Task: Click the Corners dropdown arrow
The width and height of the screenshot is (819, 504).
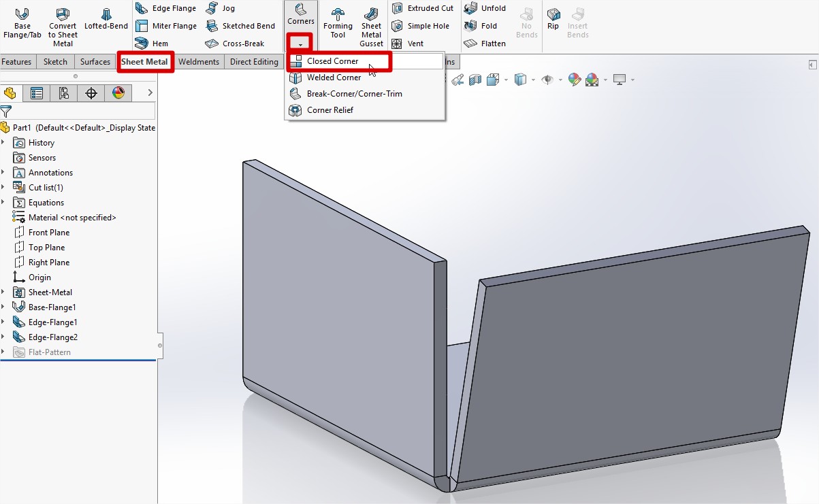Action: (300, 44)
